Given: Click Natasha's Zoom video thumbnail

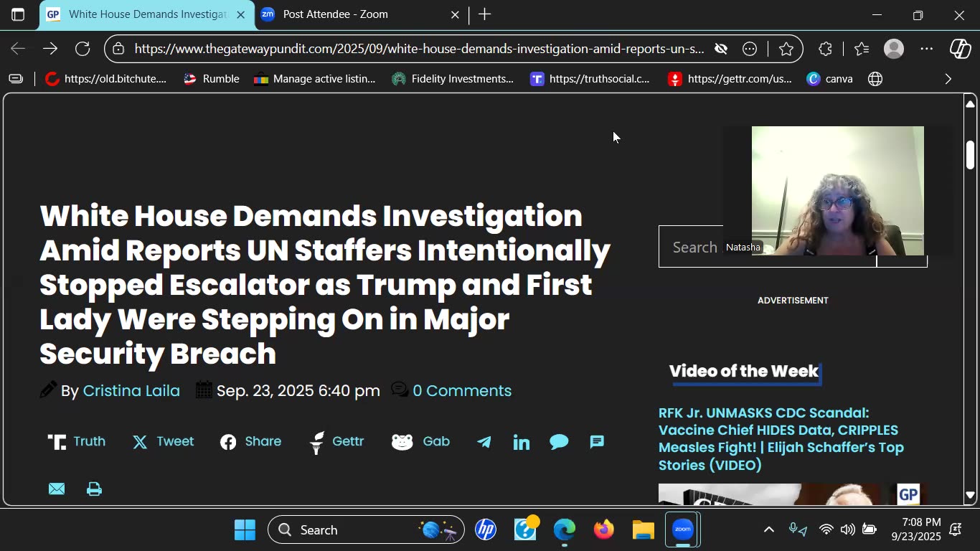Looking at the screenshot, I should 837,191.
